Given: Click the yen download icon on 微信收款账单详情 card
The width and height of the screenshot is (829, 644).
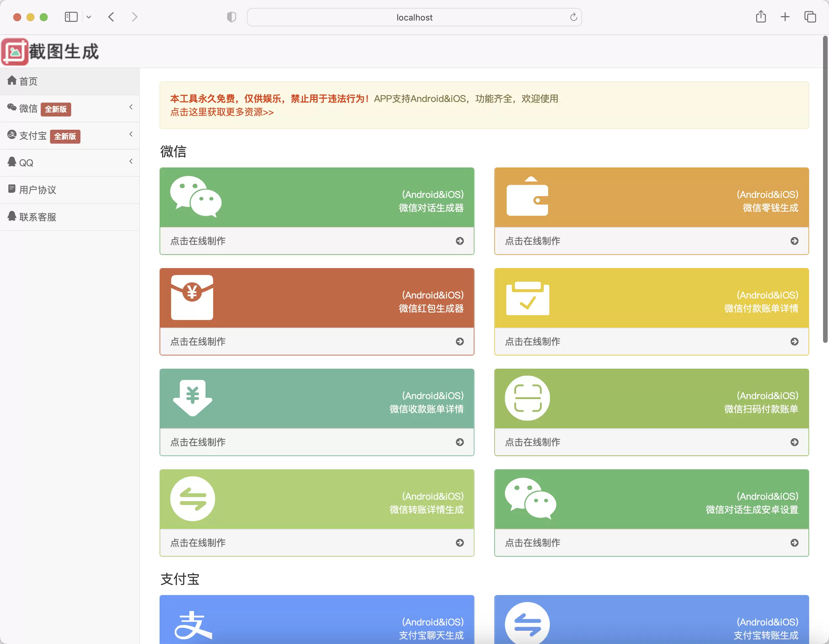Looking at the screenshot, I should point(192,398).
